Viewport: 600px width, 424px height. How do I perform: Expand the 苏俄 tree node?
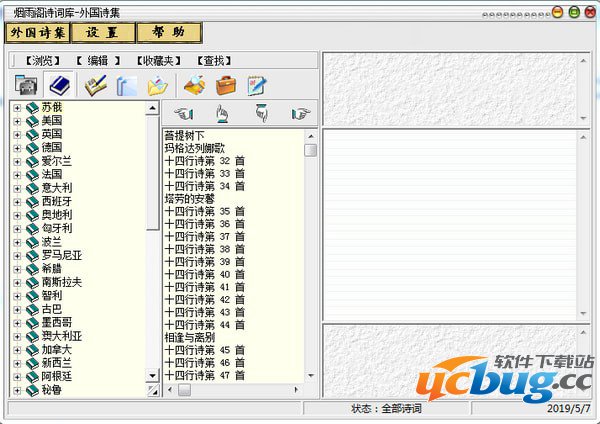tap(17, 107)
